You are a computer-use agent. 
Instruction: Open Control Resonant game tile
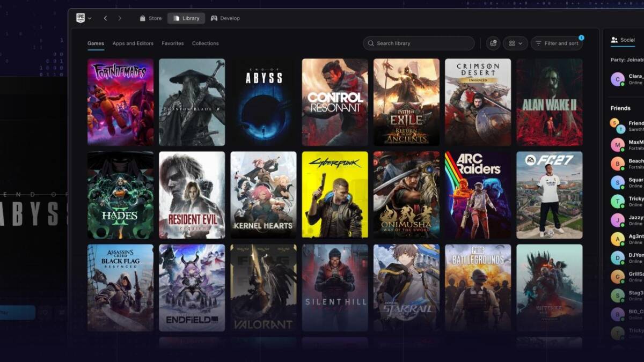335,102
